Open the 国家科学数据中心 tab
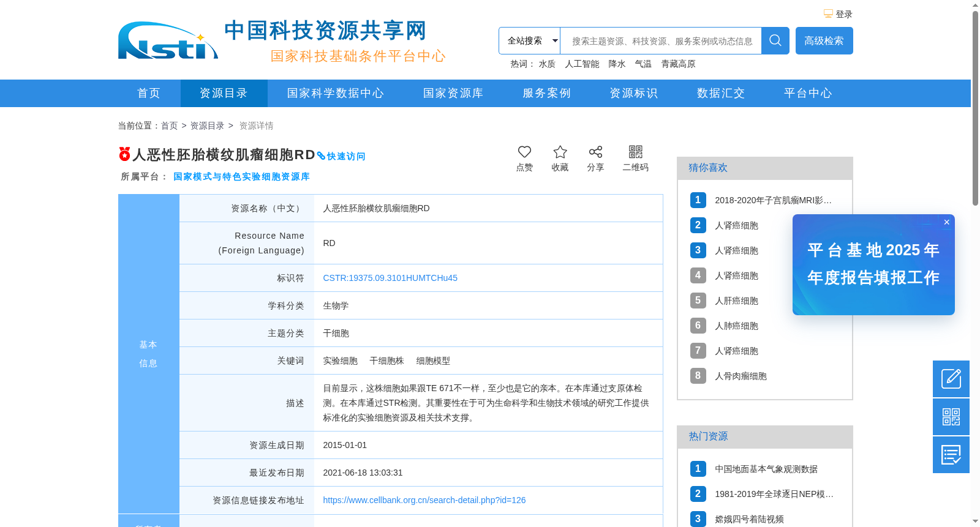Screen dimensions: 980x527 coord(336,93)
